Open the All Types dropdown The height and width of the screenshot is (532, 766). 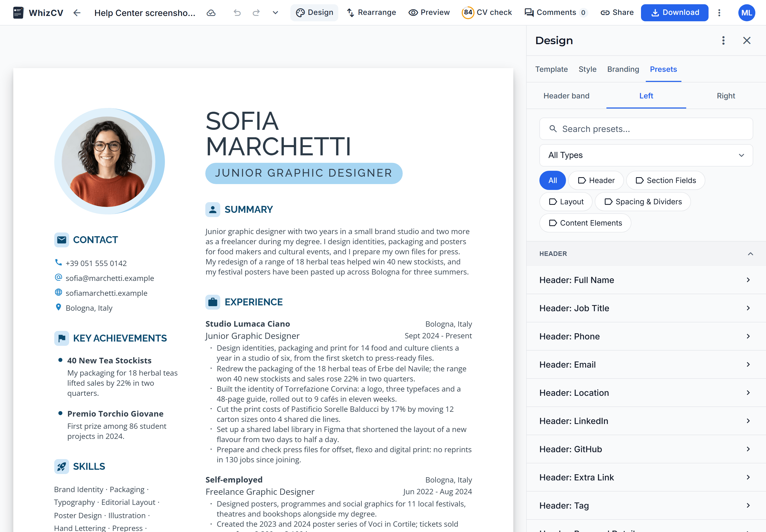tap(646, 155)
